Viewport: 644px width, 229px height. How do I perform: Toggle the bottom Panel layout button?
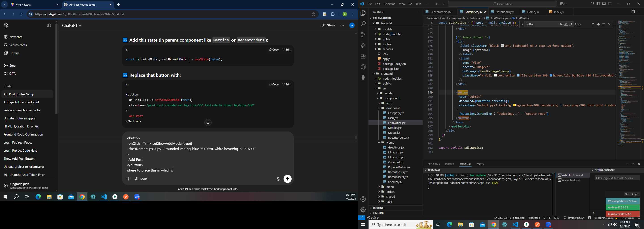coord(604,4)
